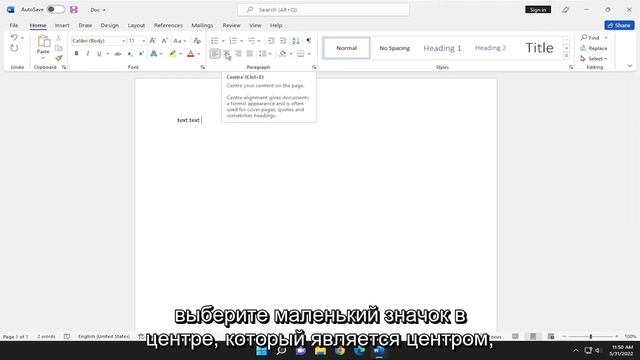This screenshot has height=360, width=640.
Task: Click the Sign in button
Action: pyautogui.click(x=538, y=9)
